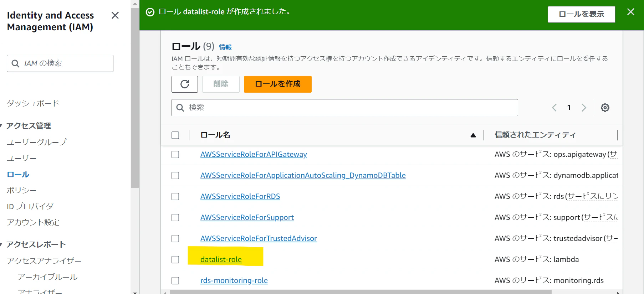Image resolution: width=644 pixels, height=294 pixels.
Task: Open ユーザー in the sidebar
Action: (x=21, y=158)
